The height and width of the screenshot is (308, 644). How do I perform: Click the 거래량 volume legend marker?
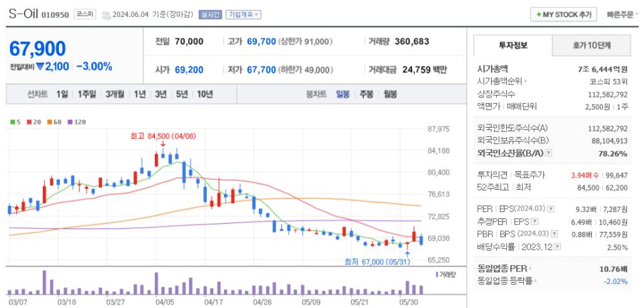(445, 274)
